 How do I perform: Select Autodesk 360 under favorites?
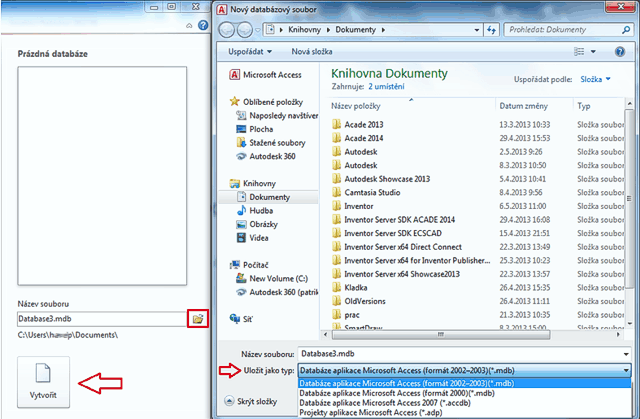[x=266, y=156]
